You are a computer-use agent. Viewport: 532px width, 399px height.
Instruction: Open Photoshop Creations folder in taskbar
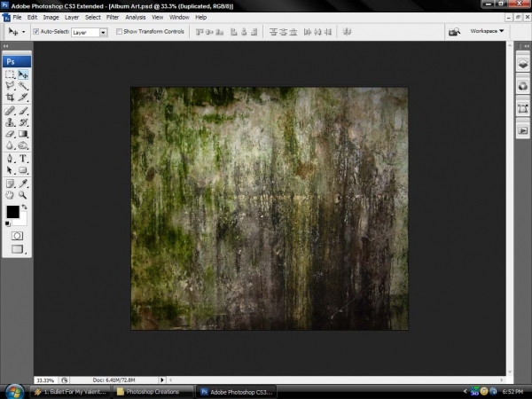[153, 392]
